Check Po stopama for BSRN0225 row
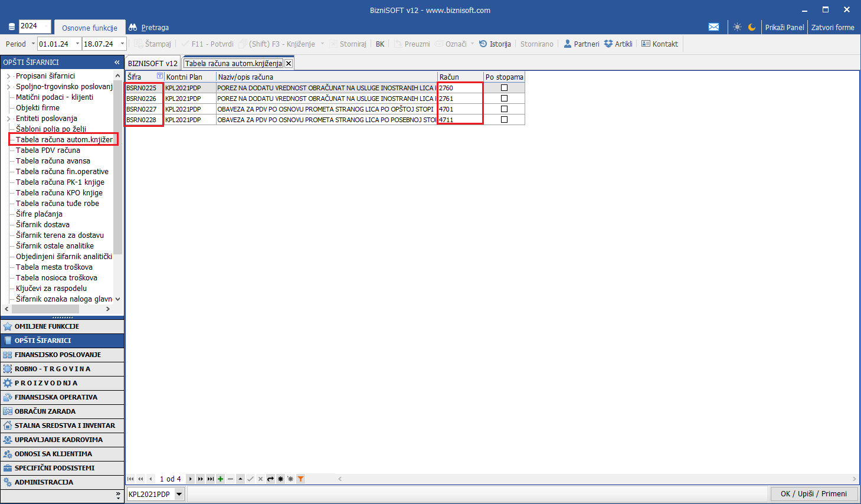This screenshot has height=504, width=861. [x=504, y=88]
